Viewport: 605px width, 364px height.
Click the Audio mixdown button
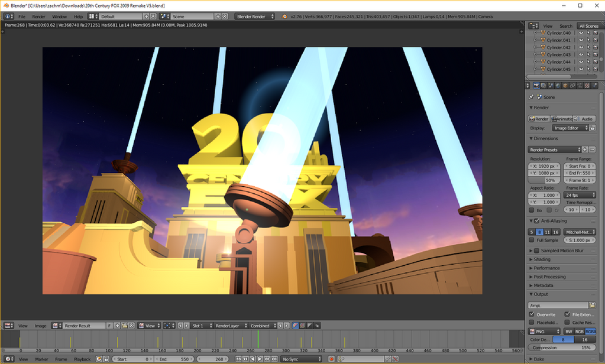(584, 119)
